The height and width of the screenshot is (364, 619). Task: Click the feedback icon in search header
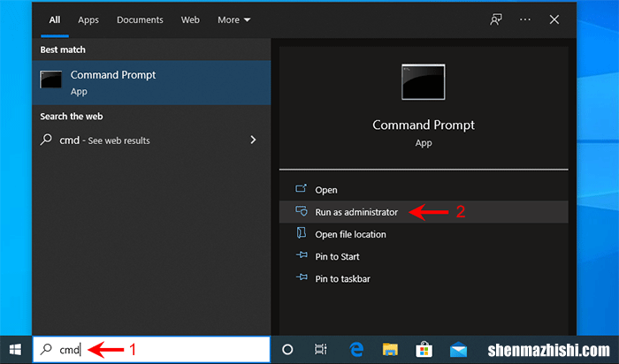pos(496,19)
